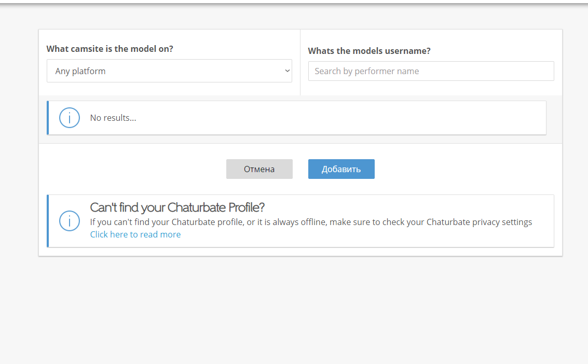Screen dimensions: 588x364
Task: Click the divider between camsite and username sections
Action: 300,62
